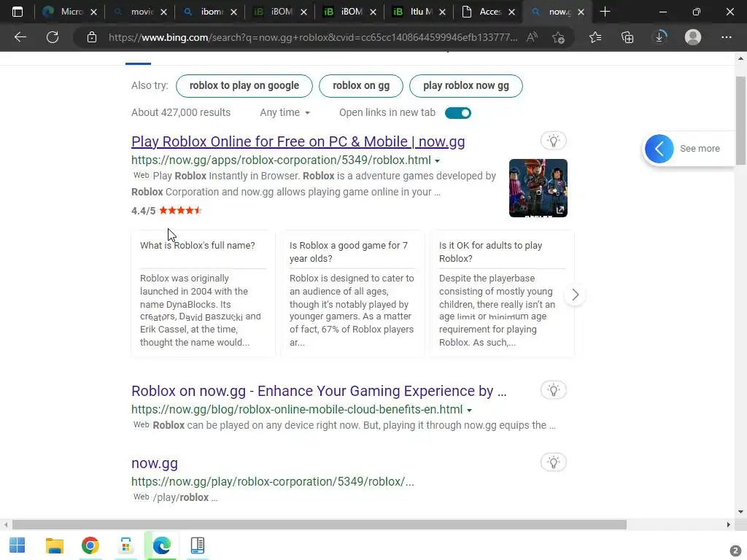Click the address bar URL field

312,37
